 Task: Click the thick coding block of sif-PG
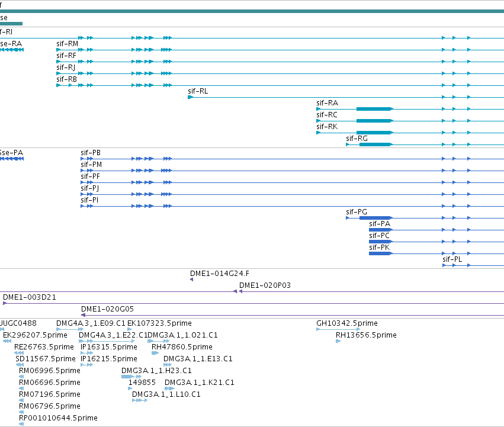(x=375, y=218)
